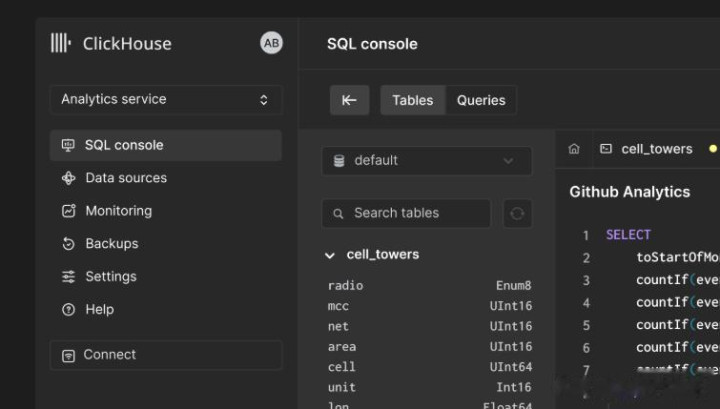Click the Connect button
The height and width of the screenshot is (409, 720).
pyautogui.click(x=165, y=355)
